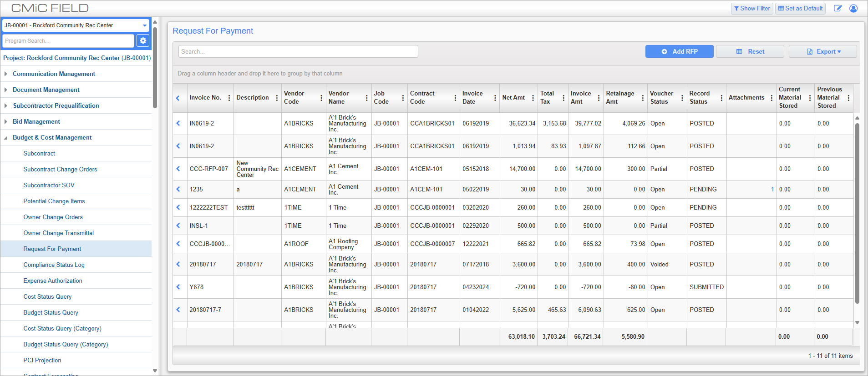Click Show Filter button
This screenshot has width=868, height=376.
(x=752, y=8)
